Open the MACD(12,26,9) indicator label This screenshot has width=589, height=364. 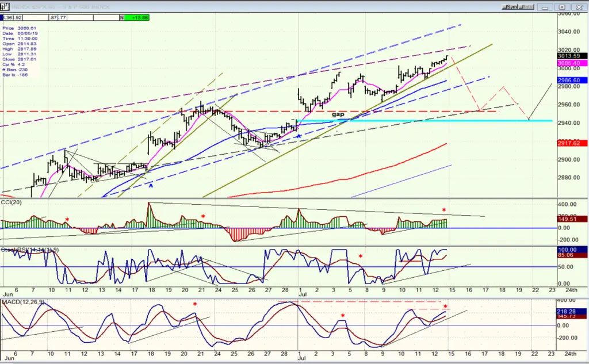tap(23, 302)
